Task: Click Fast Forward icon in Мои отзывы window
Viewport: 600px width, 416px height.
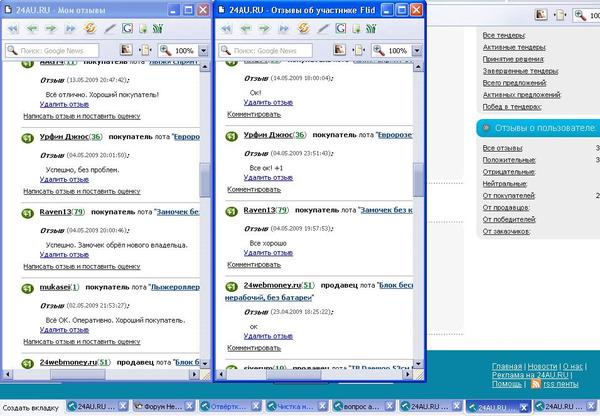Action: tap(70, 29)
